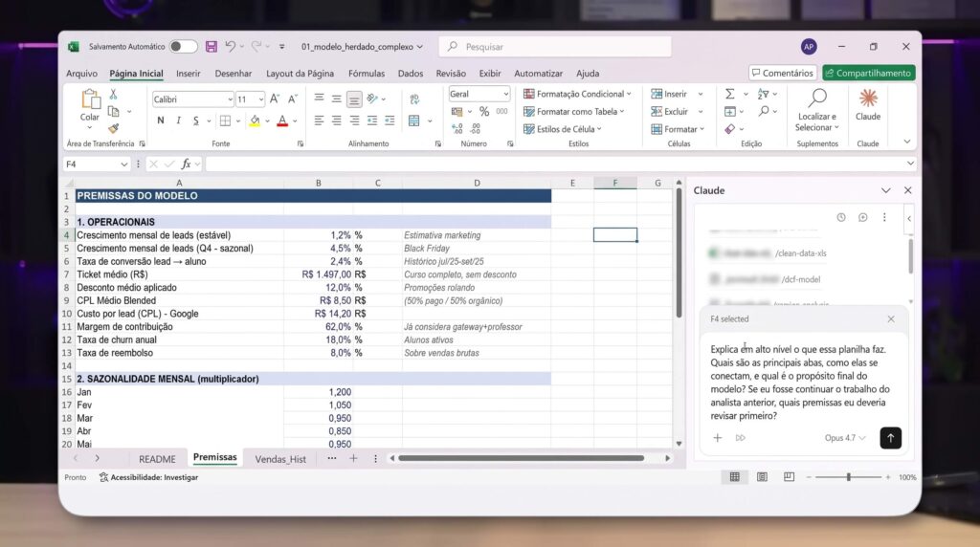Viewport: 980px width, 547px height.
Task: Open the font name Calibri dropdown
Action: (x=230, y=99)
